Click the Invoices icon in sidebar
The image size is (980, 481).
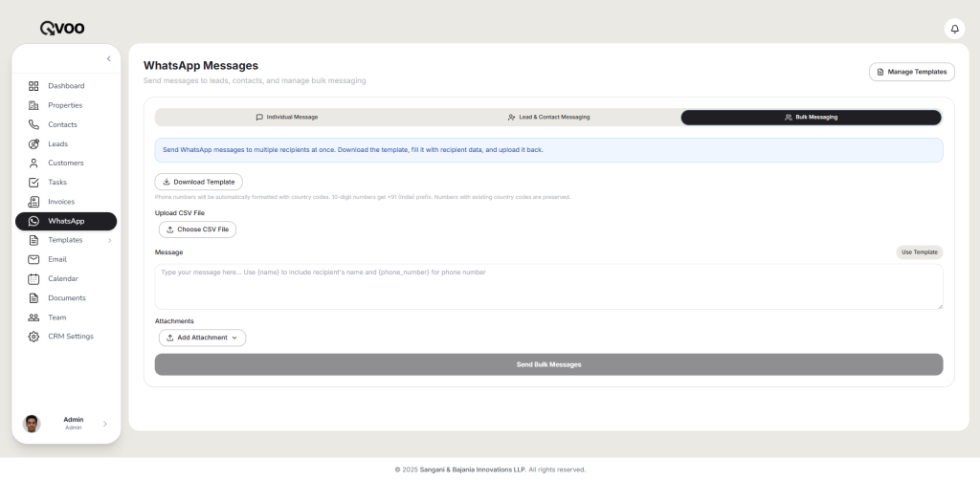coord(33,202)
